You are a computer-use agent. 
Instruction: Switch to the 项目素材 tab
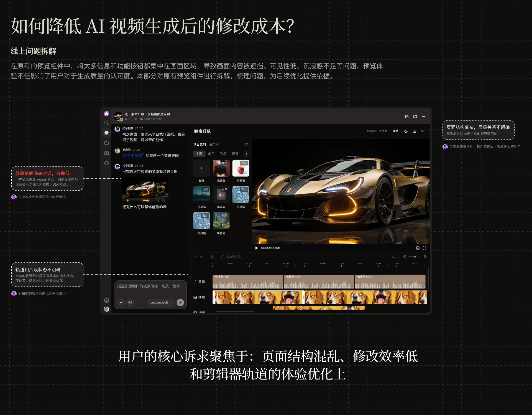[199, 145]
